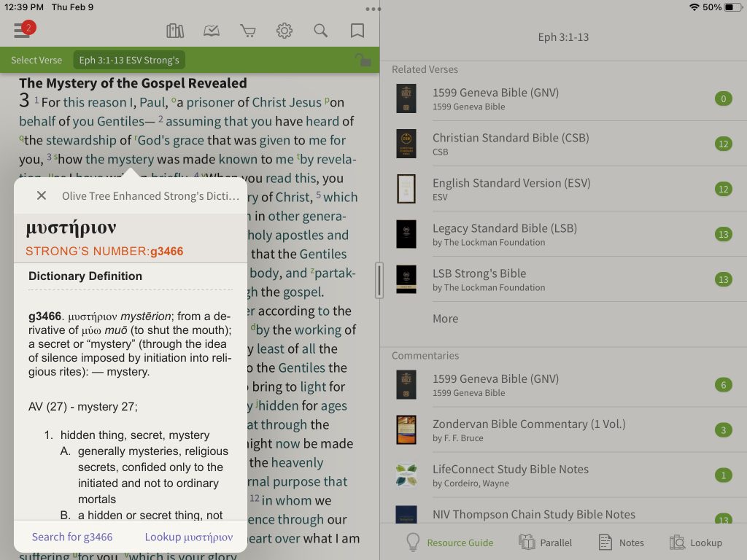Tap Select Verse
Image resolution: width=747 pixels, height=560 pixels.
click(36, 60)
